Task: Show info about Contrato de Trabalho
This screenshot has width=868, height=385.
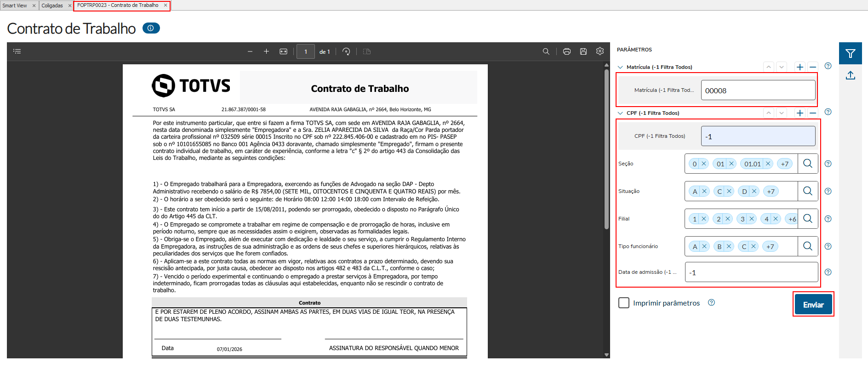Action: click(x=151, y=28)
